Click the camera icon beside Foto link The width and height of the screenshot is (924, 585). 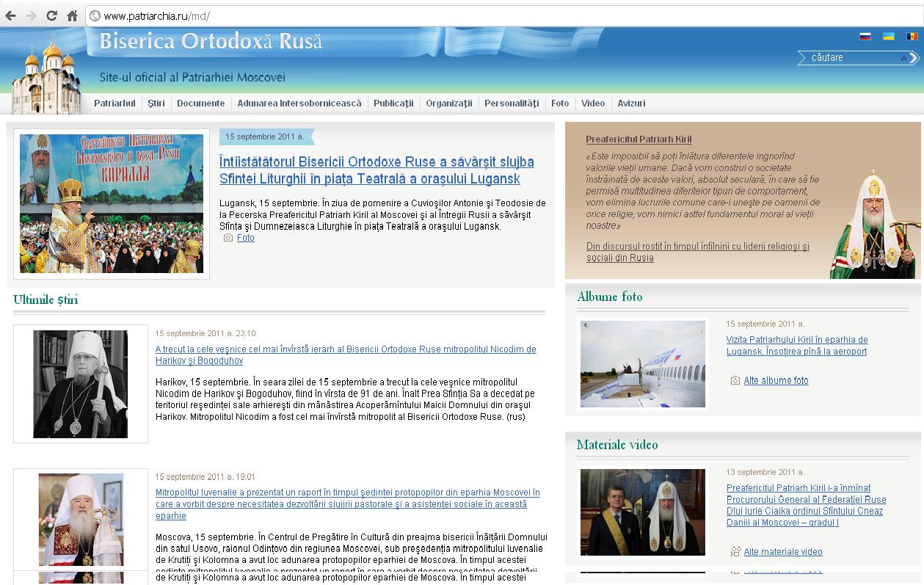(x=228, y=238)
